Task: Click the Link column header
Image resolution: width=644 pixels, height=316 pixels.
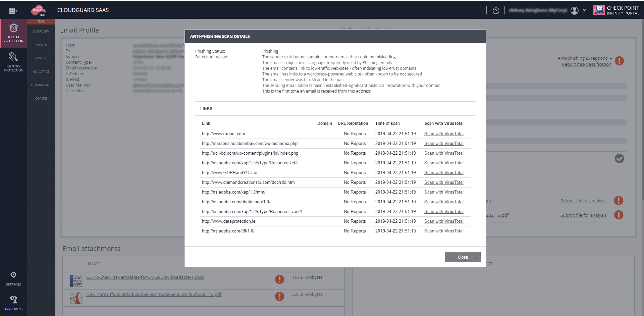Action: [x=206, y=123]
